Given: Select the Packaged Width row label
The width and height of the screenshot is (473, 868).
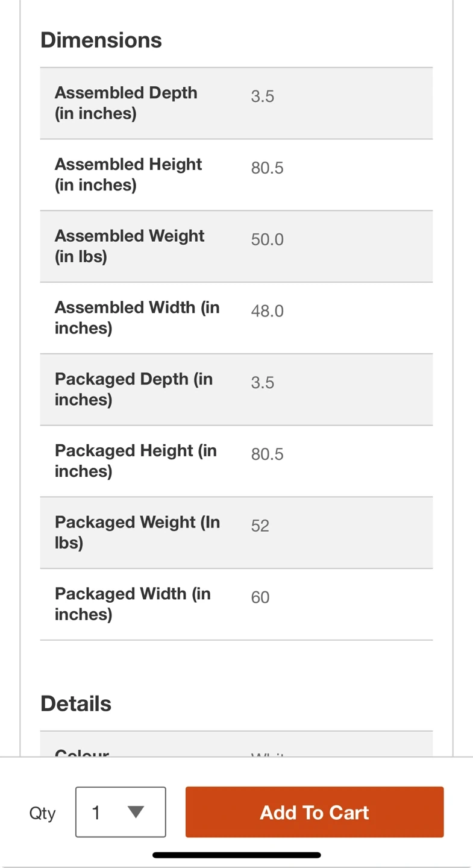Looking at the screenshot, I should [x=133, y=604].
